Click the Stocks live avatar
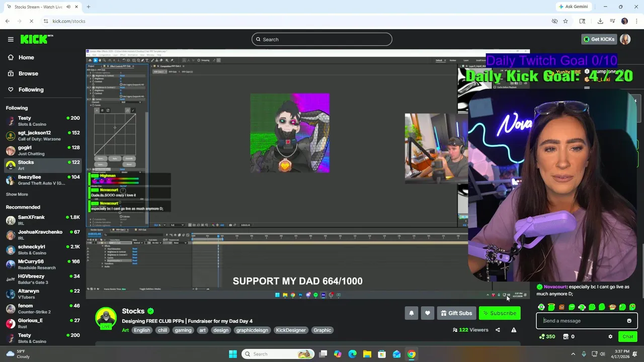The height and width of the screenshot is (362, 644). (106, 318)
